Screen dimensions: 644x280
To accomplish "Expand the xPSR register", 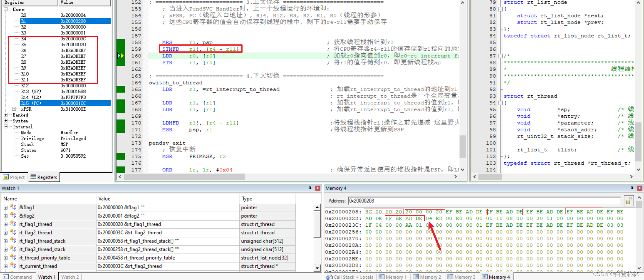I will pyautogui.click(x=14, y=109).
